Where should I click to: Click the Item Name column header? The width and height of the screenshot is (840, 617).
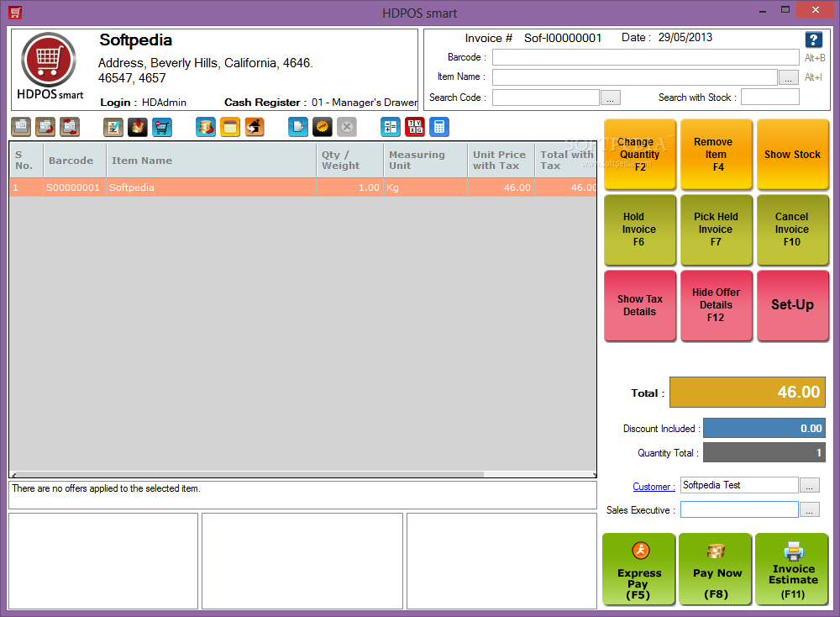(211, 161)
